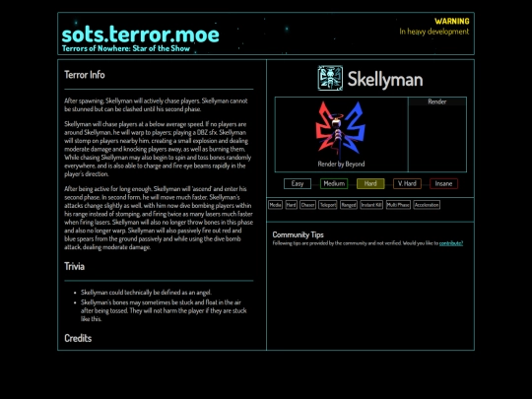Click the paragraph starting 'After spawning, Skellyman'
532x399 pixels.
(156, 104)
